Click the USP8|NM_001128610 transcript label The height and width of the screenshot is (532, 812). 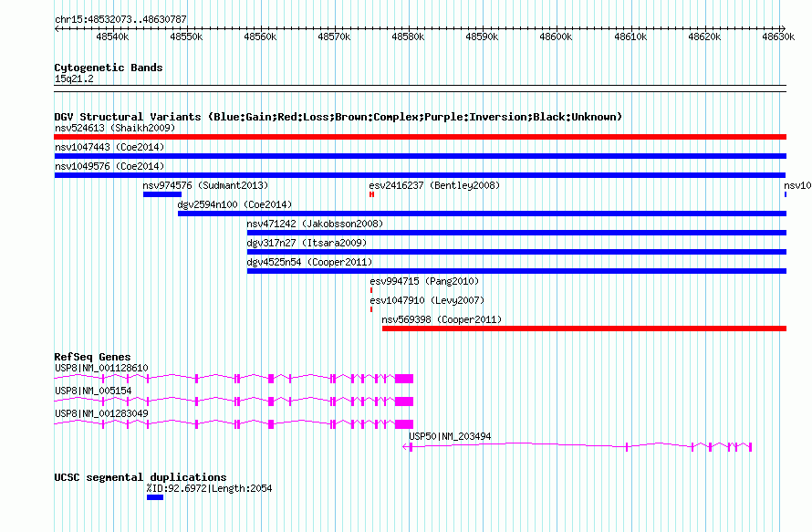[101, 368]
